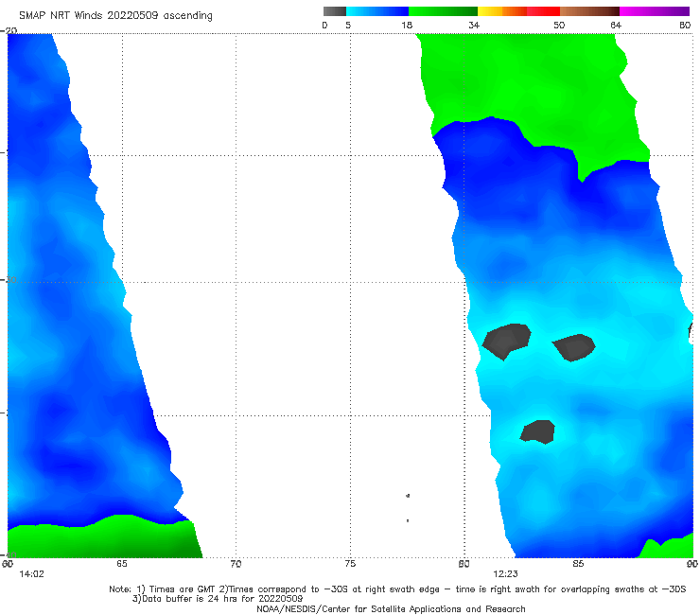Click the yellow-to-red 34-50 segment of color bar
Image resolution: width=700 pixels, height=615 pixels.
click(518, 11)
